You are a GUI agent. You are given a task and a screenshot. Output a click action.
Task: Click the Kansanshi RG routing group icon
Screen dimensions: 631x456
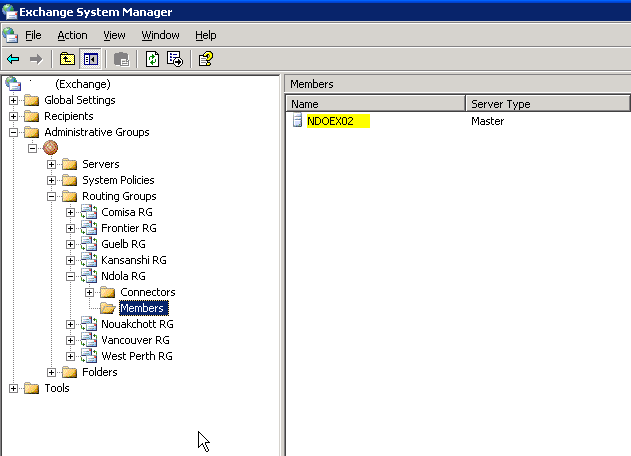(x=89, y=260)
